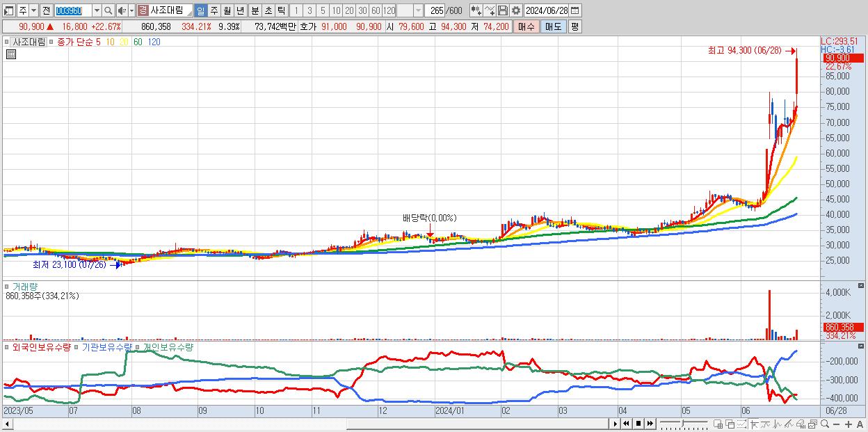Click the 10 interval button

point(336,10)
